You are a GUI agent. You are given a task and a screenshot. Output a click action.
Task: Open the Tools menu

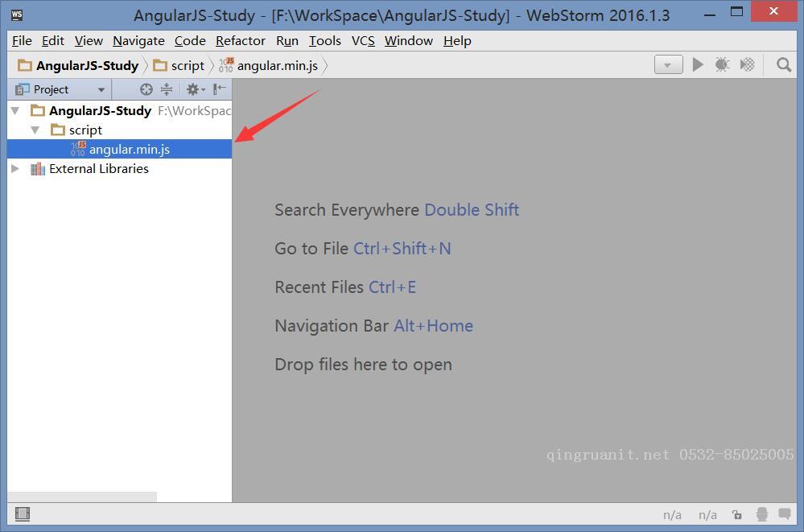[324, 40]
